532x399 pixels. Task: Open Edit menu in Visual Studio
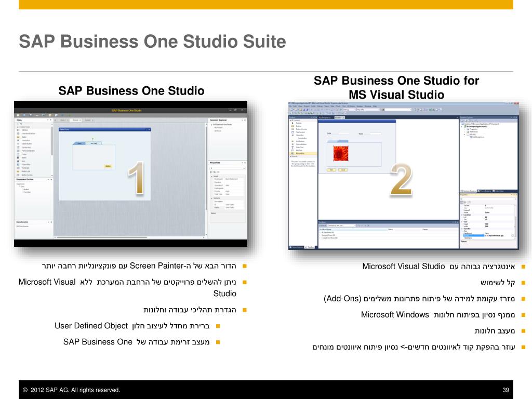[295, 106]
